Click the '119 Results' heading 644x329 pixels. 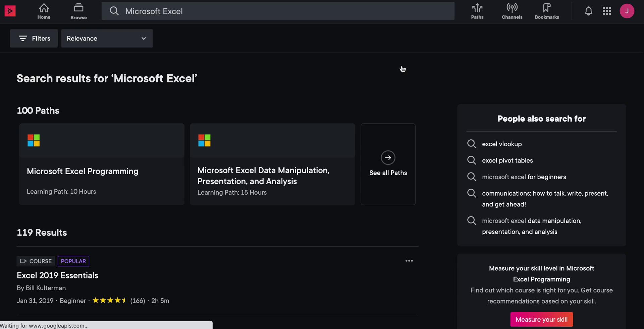tap(42, 233)
